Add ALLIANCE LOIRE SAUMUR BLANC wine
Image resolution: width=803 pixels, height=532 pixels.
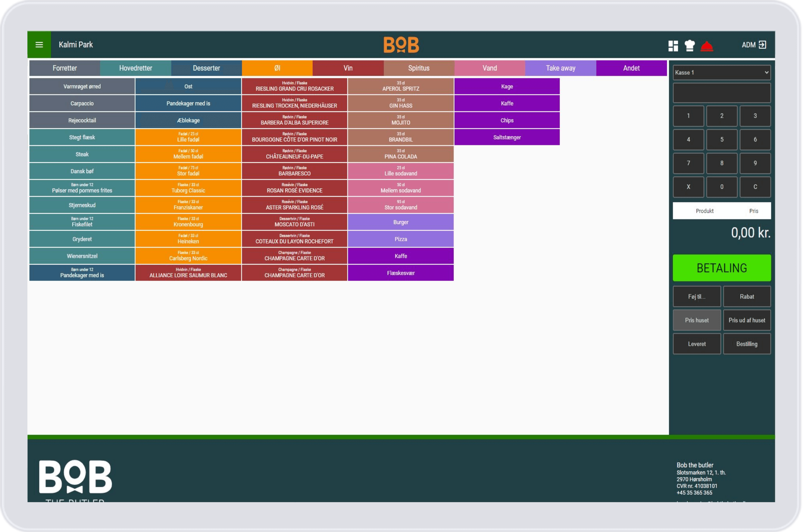[188, 273]
